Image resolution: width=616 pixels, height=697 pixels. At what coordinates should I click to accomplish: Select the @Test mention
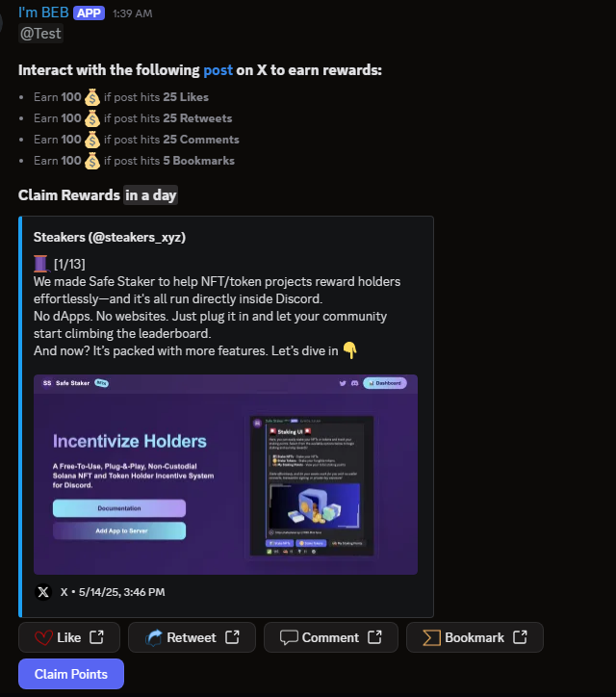coord(40,34)
